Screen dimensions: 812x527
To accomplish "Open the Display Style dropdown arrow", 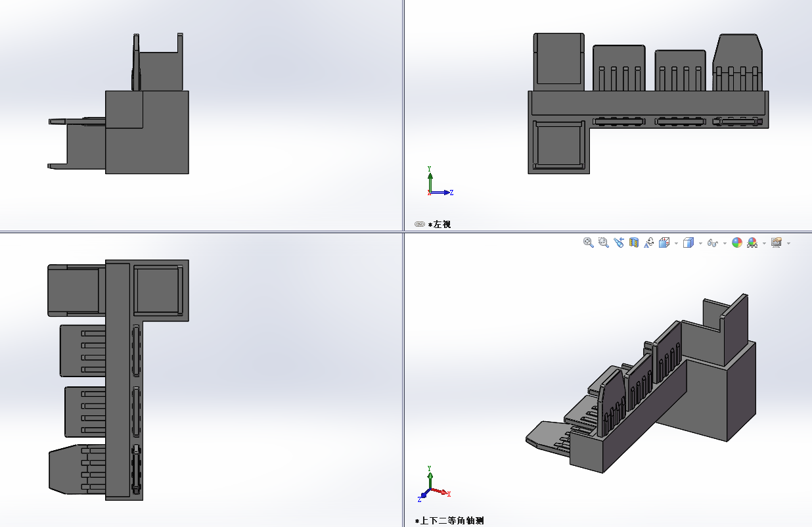I will click(x=700, y=243).
